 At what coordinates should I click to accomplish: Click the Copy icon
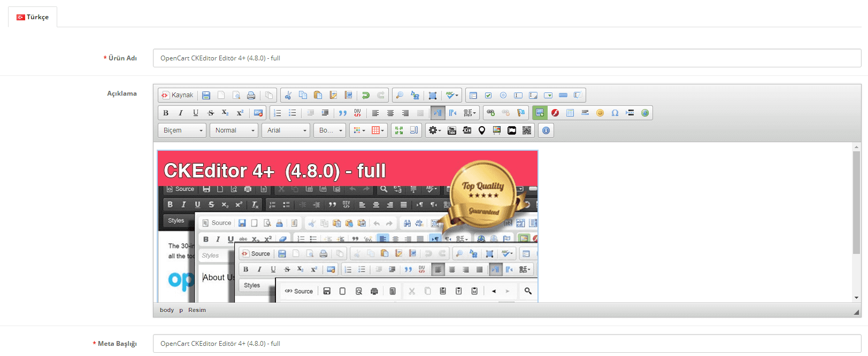[x=303, y=95]
